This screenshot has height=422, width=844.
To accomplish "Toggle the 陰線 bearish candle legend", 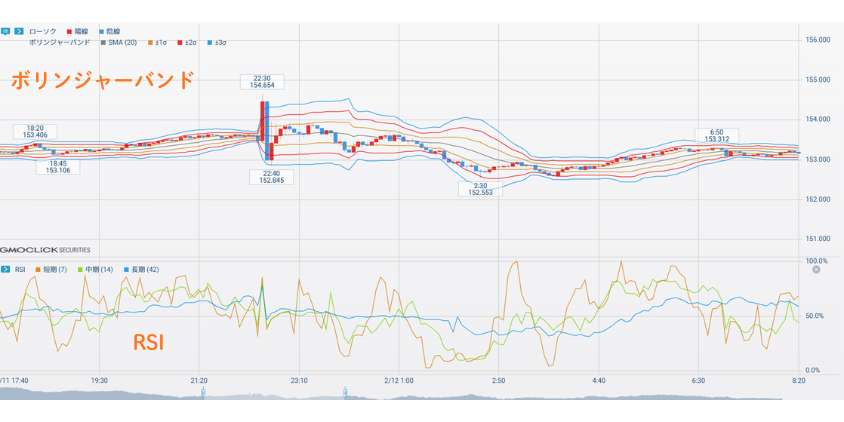I will (116, 32).
